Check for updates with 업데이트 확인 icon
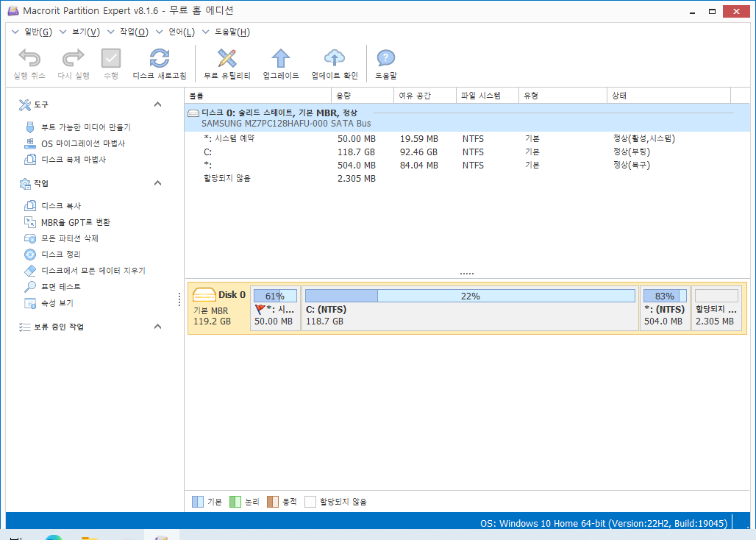The image size is (756, 540). 335,58
